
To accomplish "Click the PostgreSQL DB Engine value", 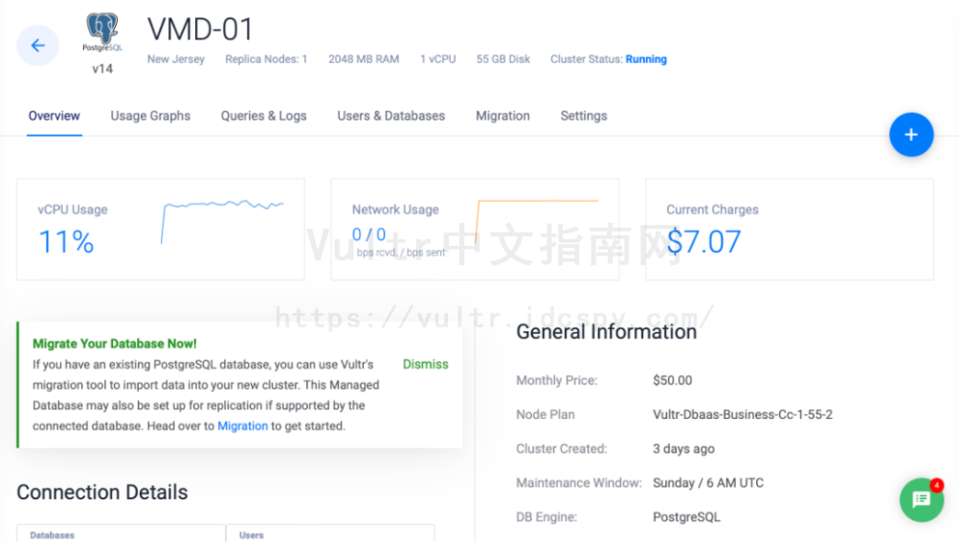I will (687, 517).
